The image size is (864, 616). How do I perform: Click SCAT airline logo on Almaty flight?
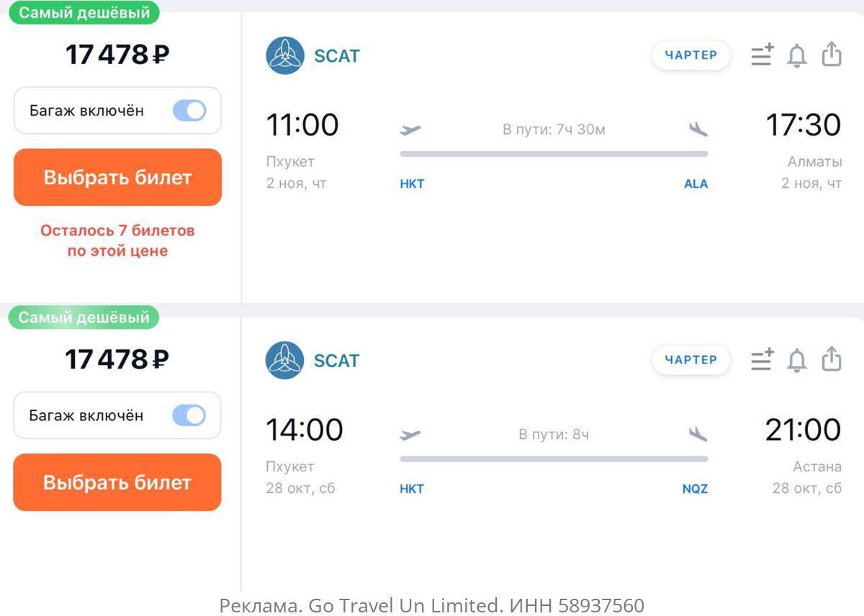[284, 55]
